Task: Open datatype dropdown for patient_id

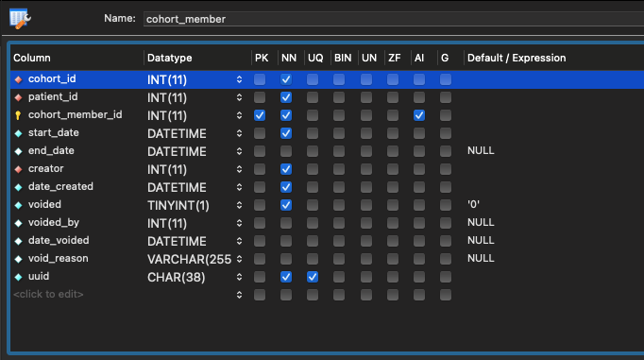Action: tap(239, 97)
